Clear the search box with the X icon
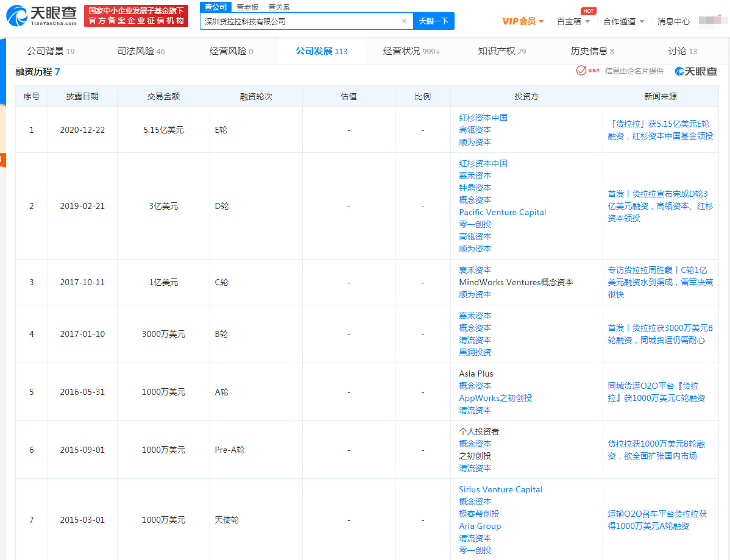 click(404, 21)
